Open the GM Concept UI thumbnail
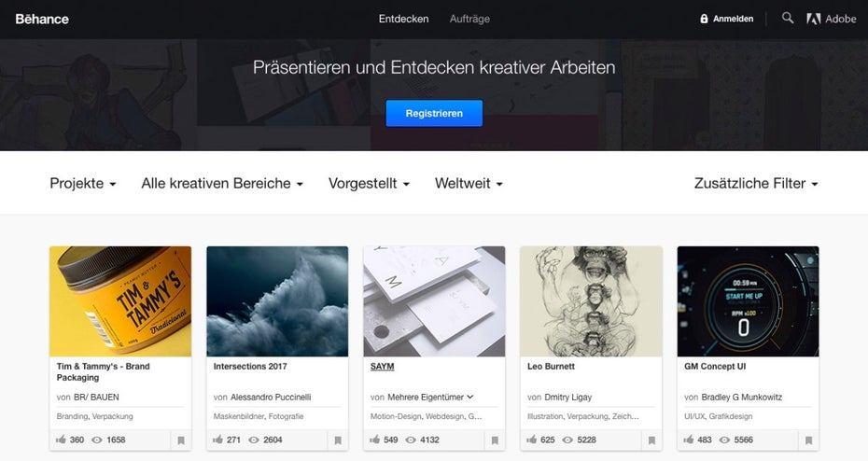This screenshot has width=868, height=461. pos(748,301)
